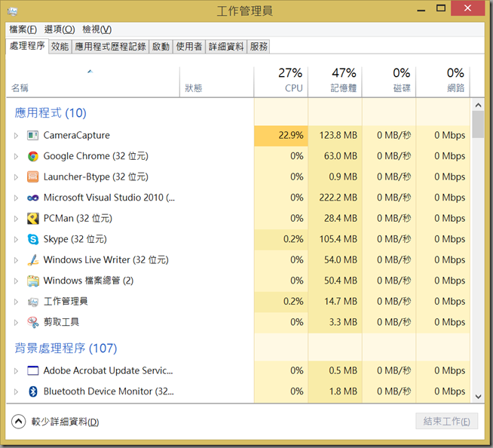493x448 pixels.
Task: Expand the 剪取工具 process
Action: [x=16, y=323]
